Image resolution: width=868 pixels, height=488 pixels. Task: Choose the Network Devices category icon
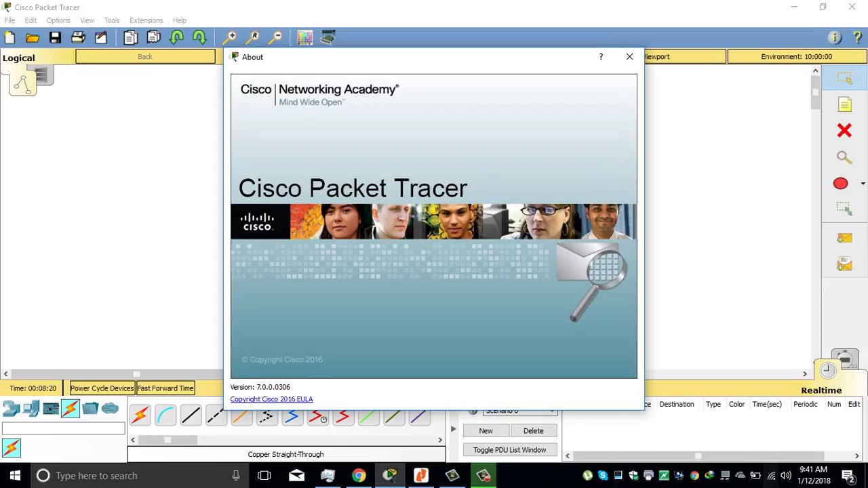[11, 409]
